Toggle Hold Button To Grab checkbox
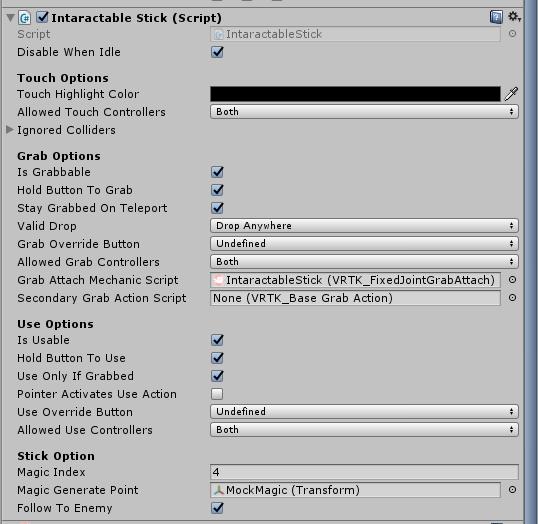Image resolution: width=538 pixels, height=524 pixels. pyautogui.click(x=217, y=190)
